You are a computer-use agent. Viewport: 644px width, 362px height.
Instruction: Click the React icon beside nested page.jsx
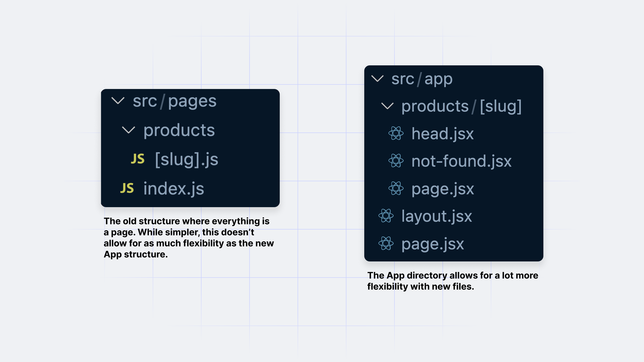pyautogui.click(x=396, y=188)
